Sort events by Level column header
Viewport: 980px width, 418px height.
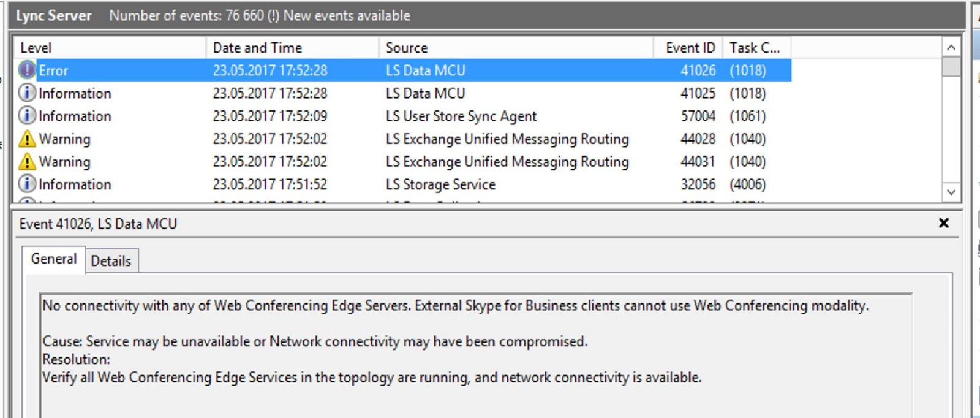pyautogui.click(x=109, y=48)
